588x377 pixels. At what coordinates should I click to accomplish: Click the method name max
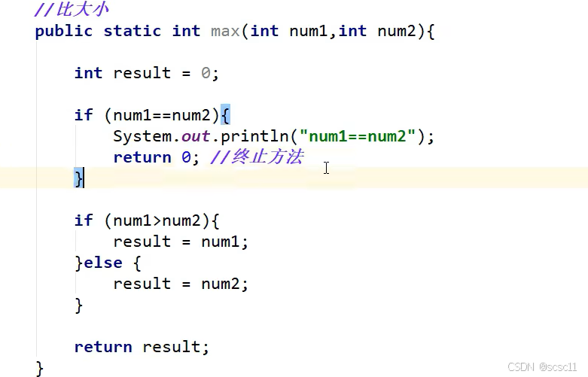[x=225, y=31]
